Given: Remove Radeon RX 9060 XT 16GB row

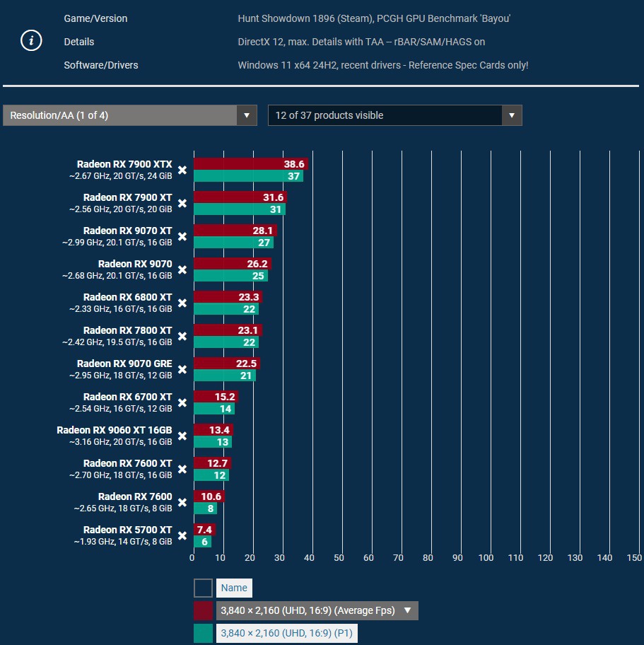Looking at the screenshot, I should point(182,436).
